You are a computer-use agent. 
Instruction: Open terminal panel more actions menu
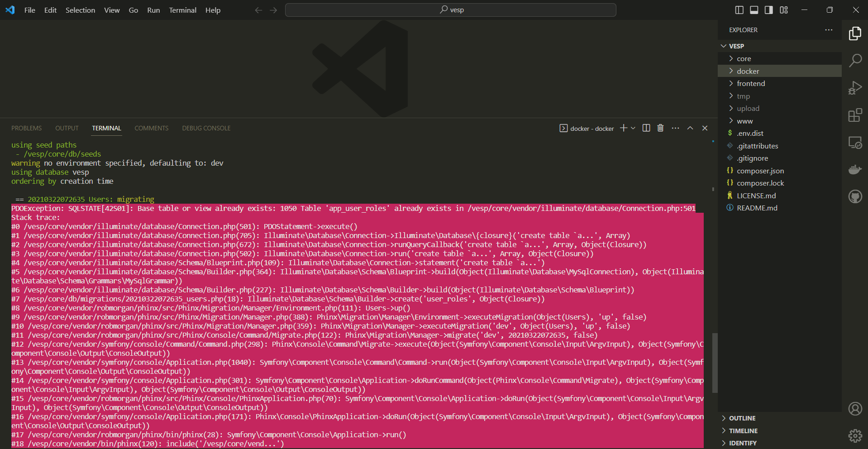pos(675,128)
